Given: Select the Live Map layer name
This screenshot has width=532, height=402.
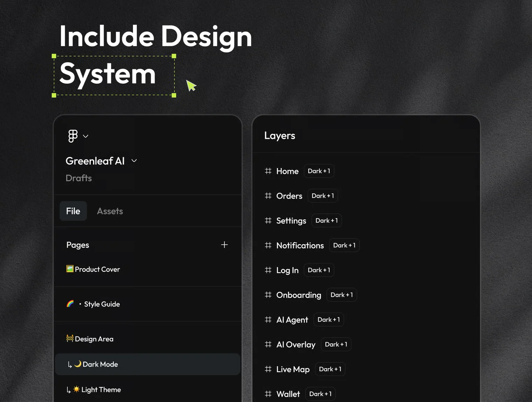Looking at the screenshot, I should click(x=293, y=369).
